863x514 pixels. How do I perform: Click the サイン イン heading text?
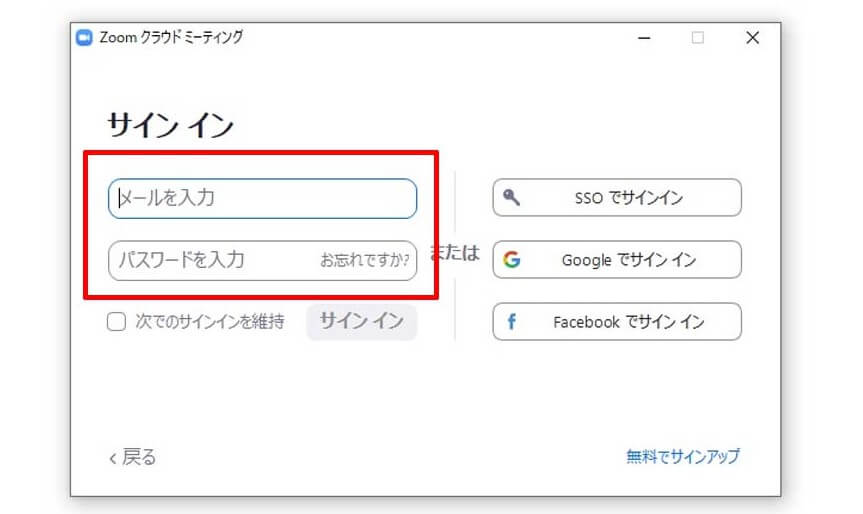pos(171,125)
